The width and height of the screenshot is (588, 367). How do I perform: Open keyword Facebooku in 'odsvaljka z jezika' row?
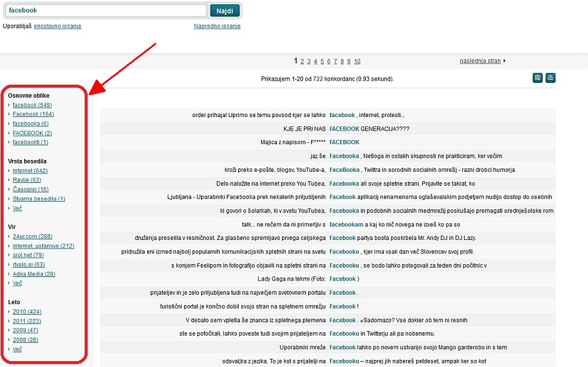[344, 361]
